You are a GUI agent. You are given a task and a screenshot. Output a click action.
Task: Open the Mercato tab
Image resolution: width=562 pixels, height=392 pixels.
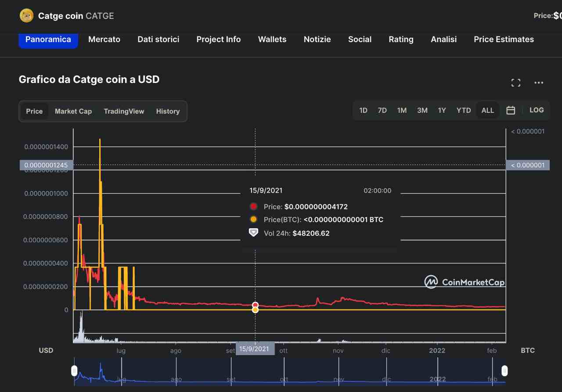104,40
